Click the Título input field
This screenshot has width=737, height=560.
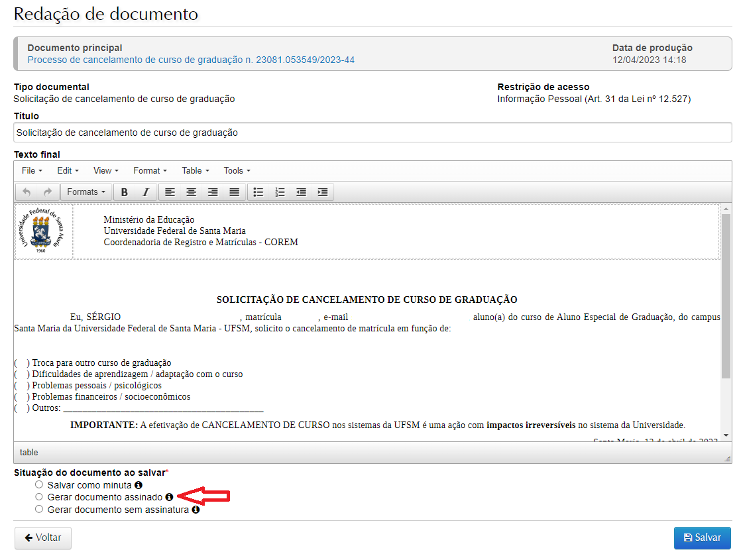[x=372, y=133]
